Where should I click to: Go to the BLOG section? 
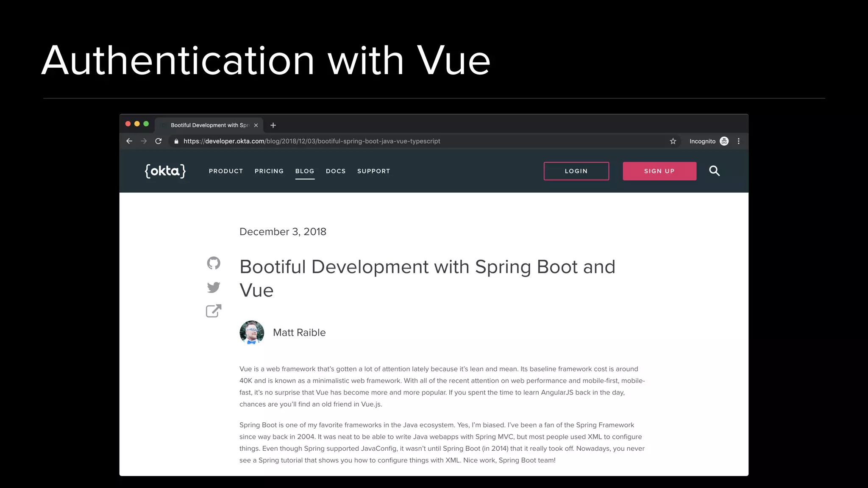point(305,171)
